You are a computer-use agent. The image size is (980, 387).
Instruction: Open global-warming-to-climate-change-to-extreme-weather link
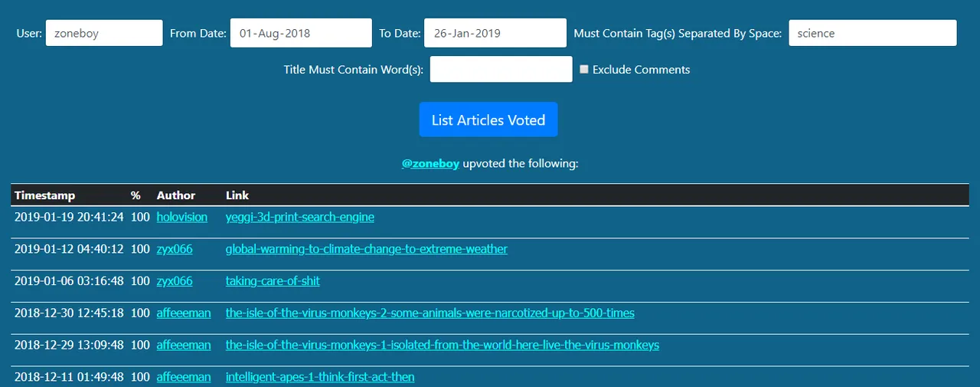[367, 249]
